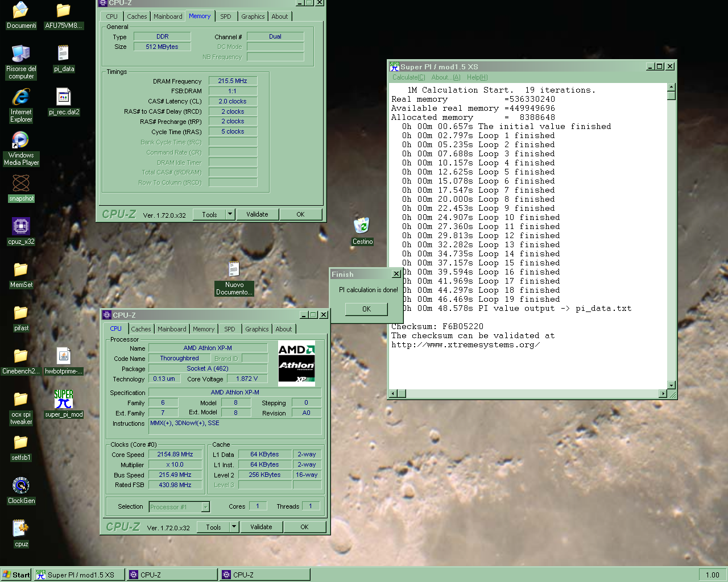Click Validate in lower CPU-Z window
The image size is (728, 582).
[x=261, y=527]
